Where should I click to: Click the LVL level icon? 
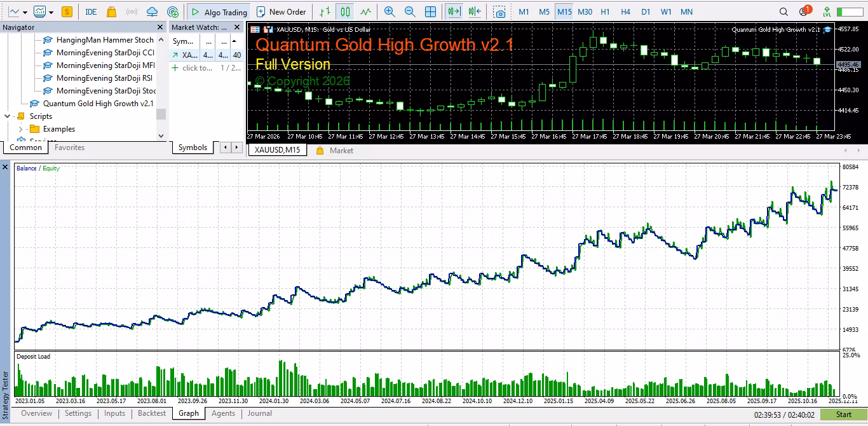(x=827, y=11)
